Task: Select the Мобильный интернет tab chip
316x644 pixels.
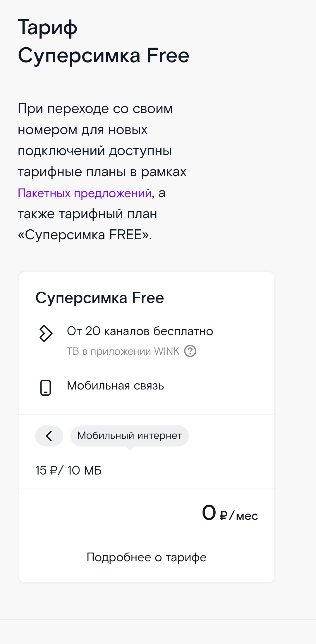Action: pos(130,436)
